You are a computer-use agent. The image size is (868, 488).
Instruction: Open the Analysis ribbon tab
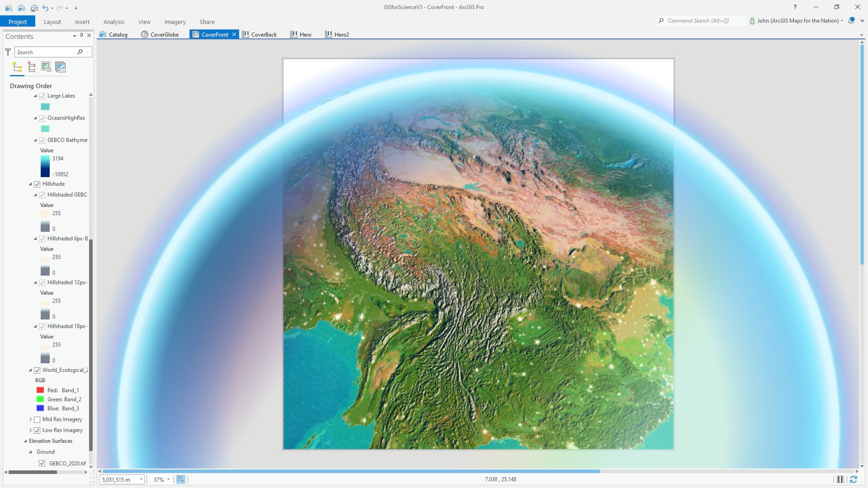(113, 22)
